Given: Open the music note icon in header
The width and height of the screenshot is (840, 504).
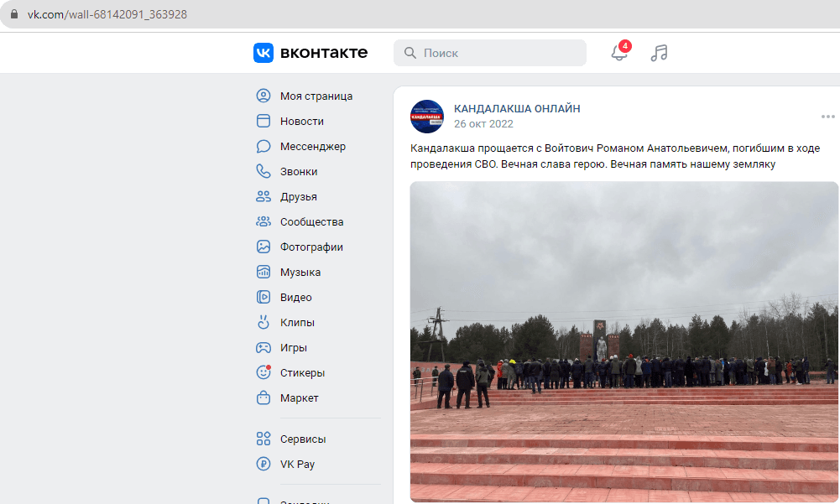Looking at the screenshot, I should 659,53.
